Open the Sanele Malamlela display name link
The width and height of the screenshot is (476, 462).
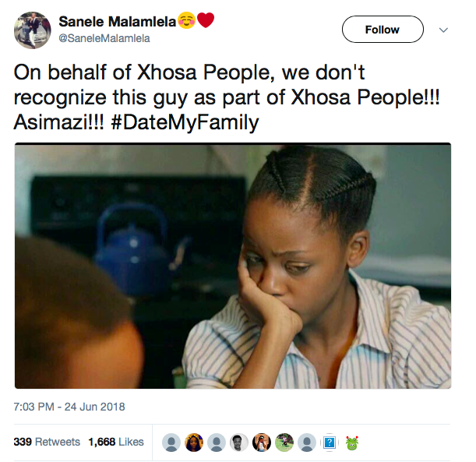pos(117,22)
